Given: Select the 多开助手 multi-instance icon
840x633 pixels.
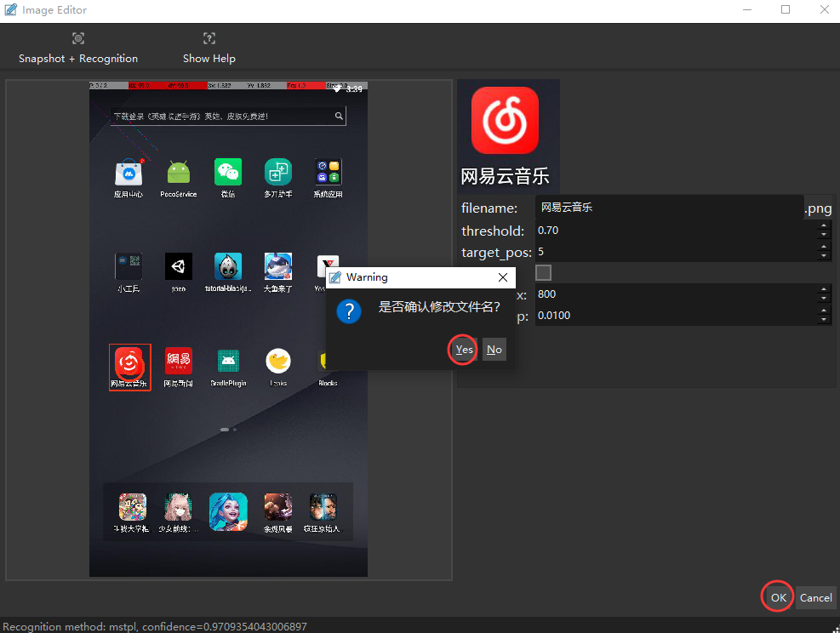Looking at the screenshot, I should [278, 173].
